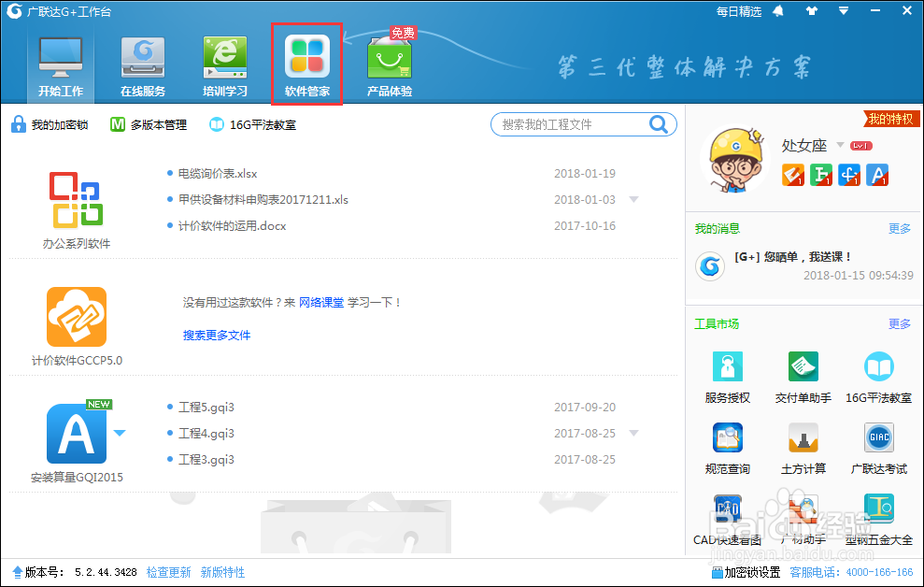924x587 pixels.
Task: Switch to 开始工作 tab
Action: click(61, 65)
